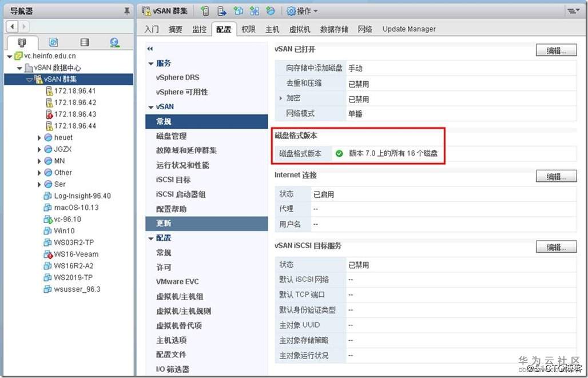Click the new vApp toolbar icon
This screenshot has height=378, width=588.
point(255,11)
